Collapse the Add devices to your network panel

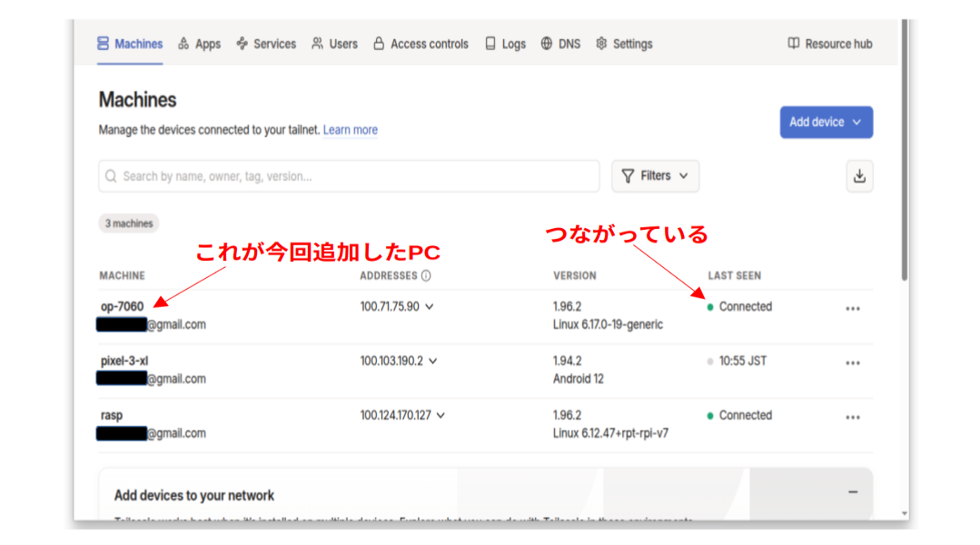[853, 492]
